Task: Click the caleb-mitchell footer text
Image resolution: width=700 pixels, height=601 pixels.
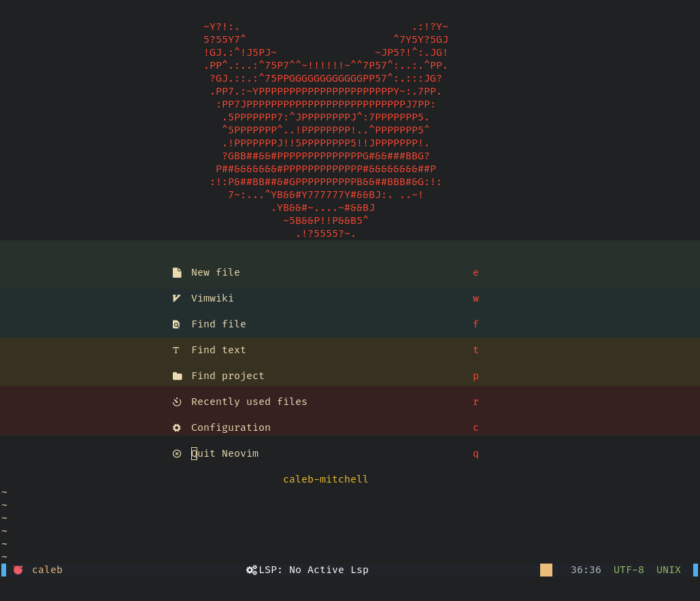Action: point(325,478)
